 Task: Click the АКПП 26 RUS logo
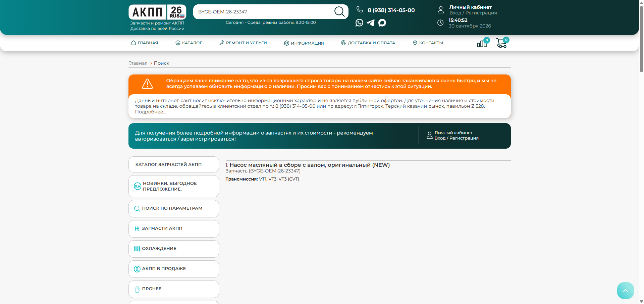tap(157, 12)
